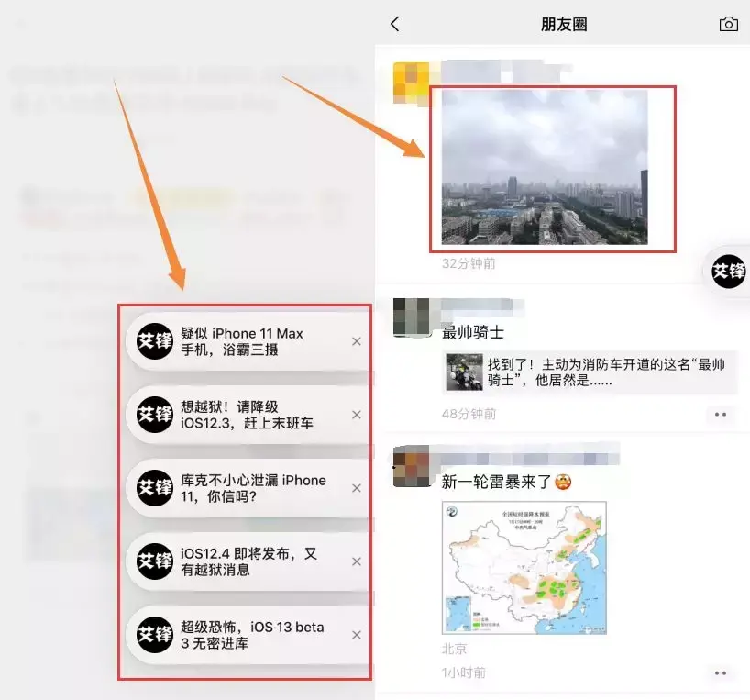This screenshot has height=700, width=750.
Task: Click the 艾锋 logo on the 库克泄漏 notification
Action: 153,487
